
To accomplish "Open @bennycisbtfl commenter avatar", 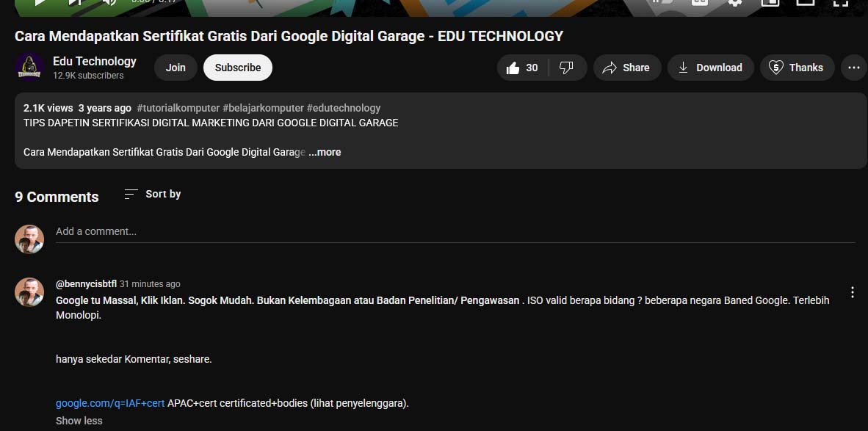I will [x=29, y=292].
